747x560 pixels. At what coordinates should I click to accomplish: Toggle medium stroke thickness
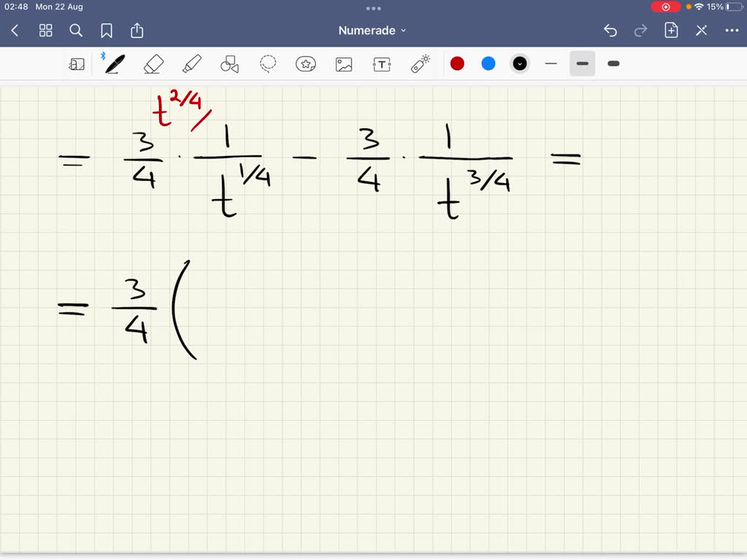[582, 63]
